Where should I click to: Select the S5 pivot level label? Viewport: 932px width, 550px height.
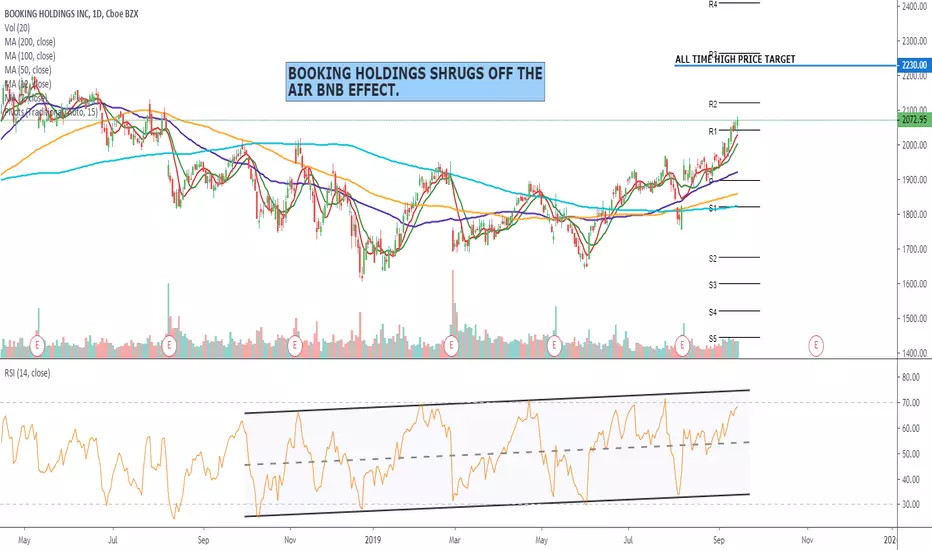coord(713,339)
